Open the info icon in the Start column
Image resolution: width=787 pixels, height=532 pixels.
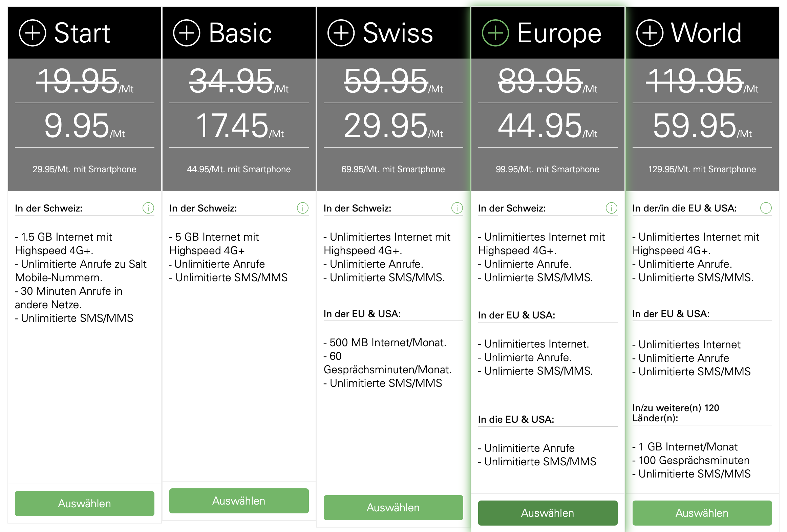148,208
